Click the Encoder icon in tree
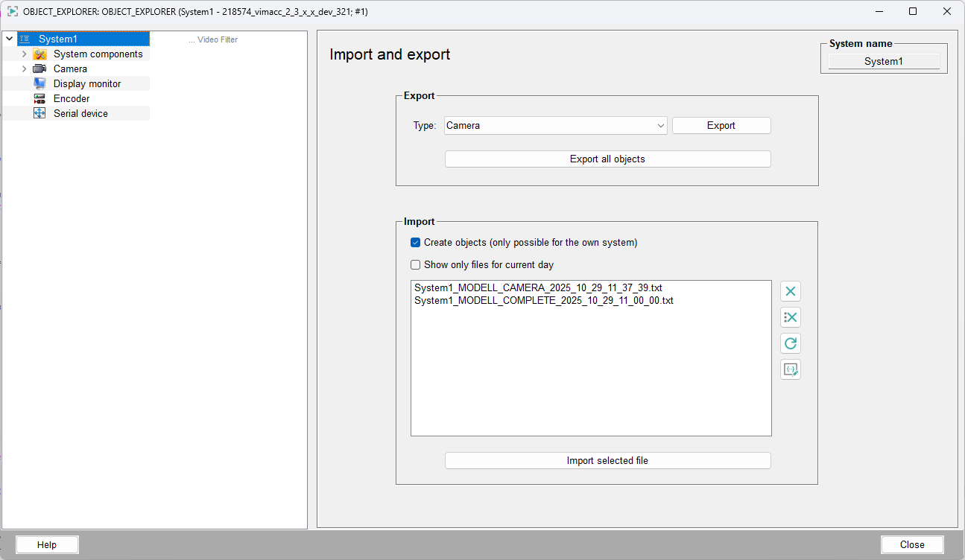Image resolution: width=965 pixels, height=560 pixels. (39, 99)
